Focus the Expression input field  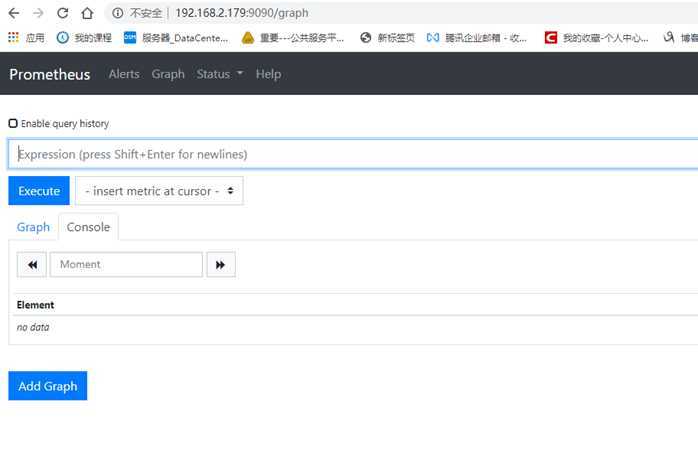point(353,154)
